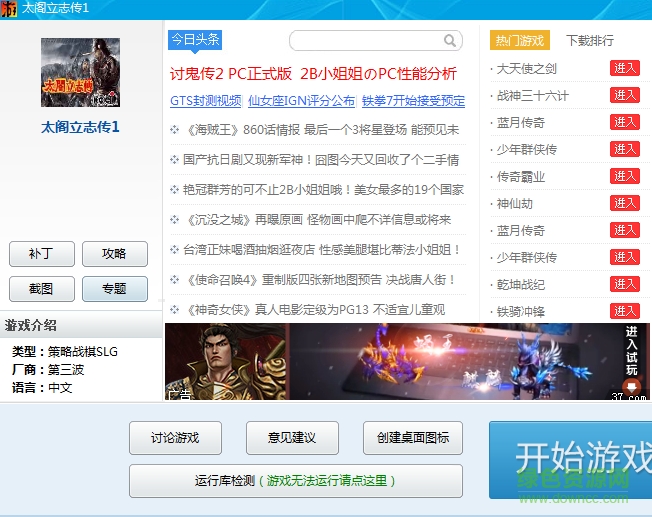Click 进入 next to 乾坤战纪
Viewport: 652px width, 517px height.
625,284
